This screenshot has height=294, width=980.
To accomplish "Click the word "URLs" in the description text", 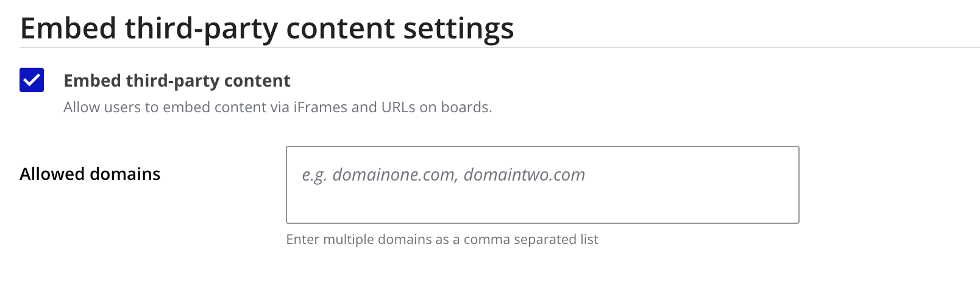I will 399,107.
